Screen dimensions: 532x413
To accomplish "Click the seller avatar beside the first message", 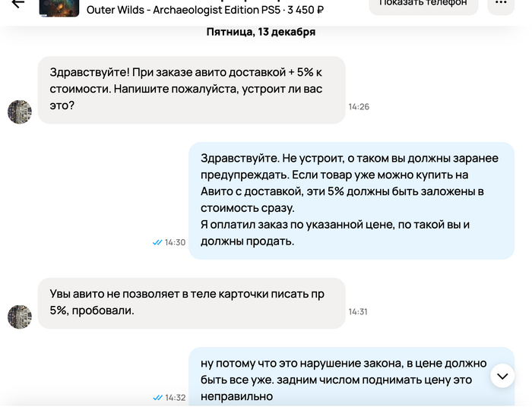I will pyautogui.click(x=20, y=112).
